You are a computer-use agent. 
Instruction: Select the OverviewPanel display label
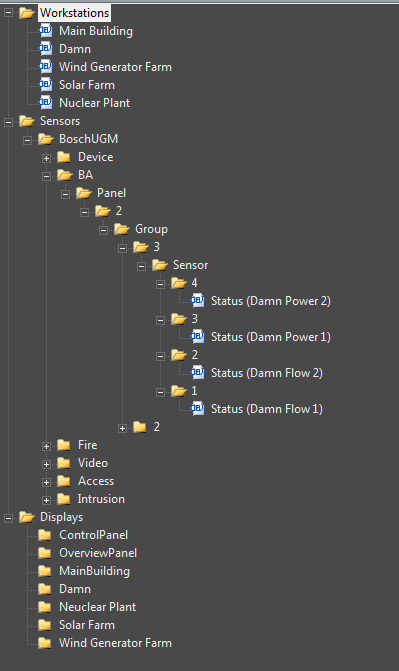point(98,553)
